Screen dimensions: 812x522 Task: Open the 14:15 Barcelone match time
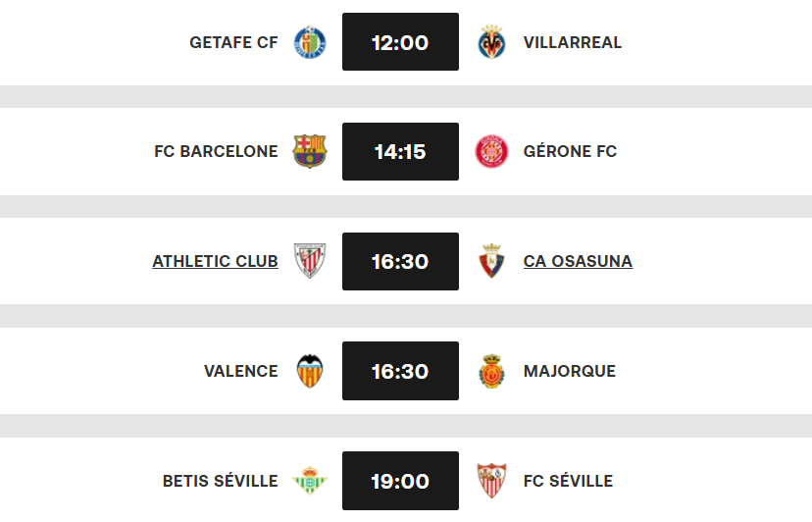point(400,152)
